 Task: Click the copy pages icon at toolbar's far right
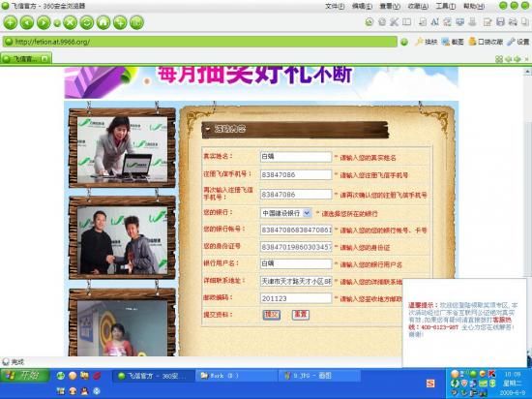tap(524, 22)
